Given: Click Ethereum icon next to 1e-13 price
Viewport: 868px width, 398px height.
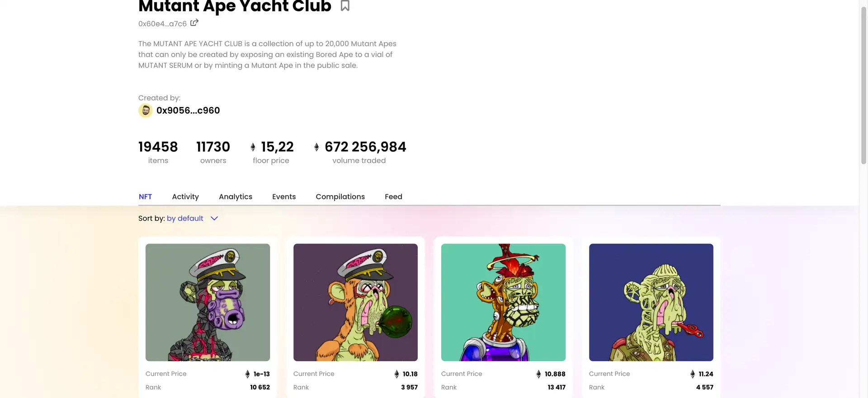Looking at the screenshot, I should [247, 374].
